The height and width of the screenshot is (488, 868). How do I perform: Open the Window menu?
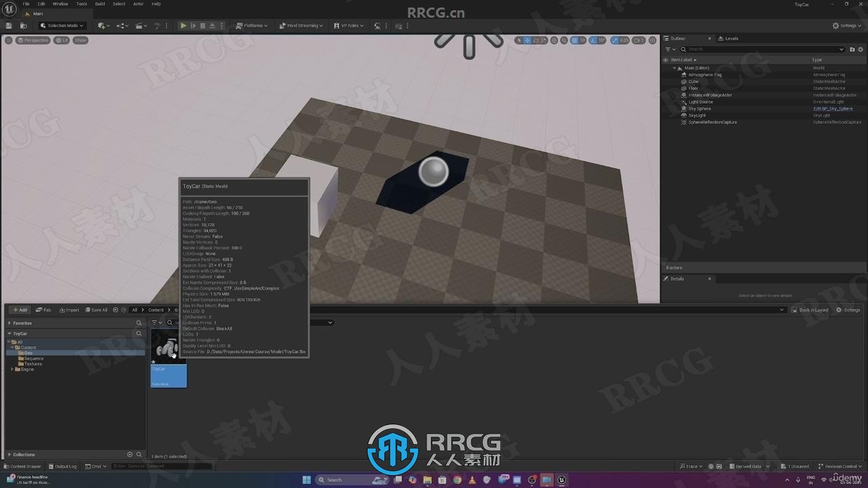[60, 4]
